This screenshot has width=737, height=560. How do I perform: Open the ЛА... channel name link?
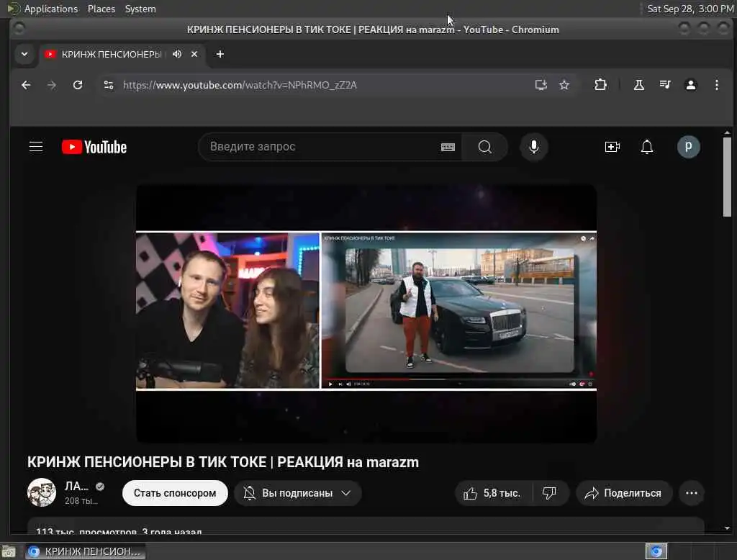76,486
